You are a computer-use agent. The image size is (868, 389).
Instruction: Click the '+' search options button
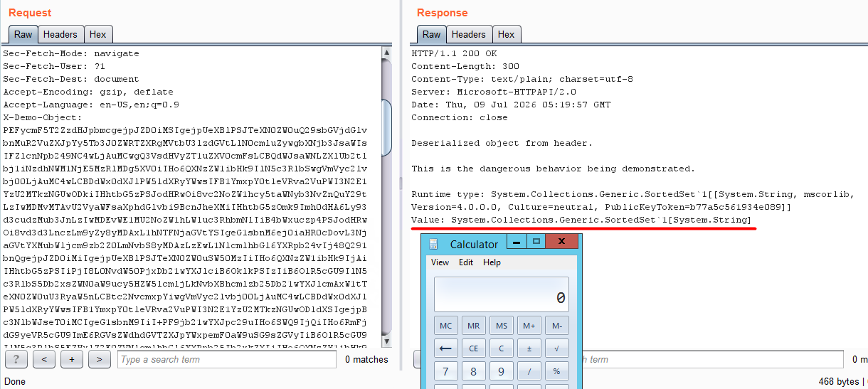tap(72, 359)
